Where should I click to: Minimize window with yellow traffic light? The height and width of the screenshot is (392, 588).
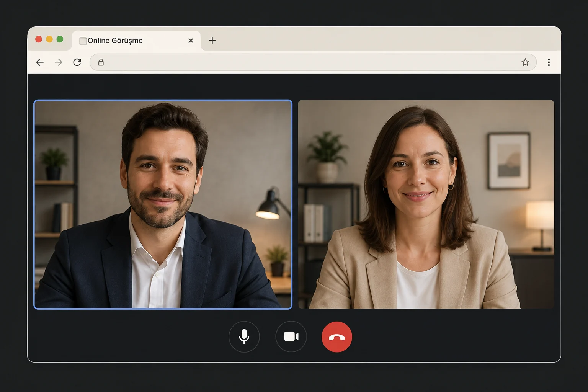coord(49,39)
